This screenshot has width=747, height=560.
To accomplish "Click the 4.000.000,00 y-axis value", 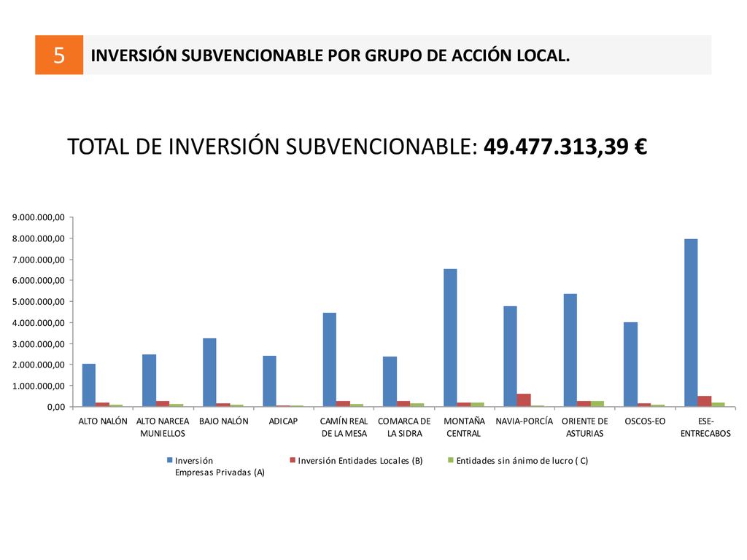I will click(x=39, y=323).
